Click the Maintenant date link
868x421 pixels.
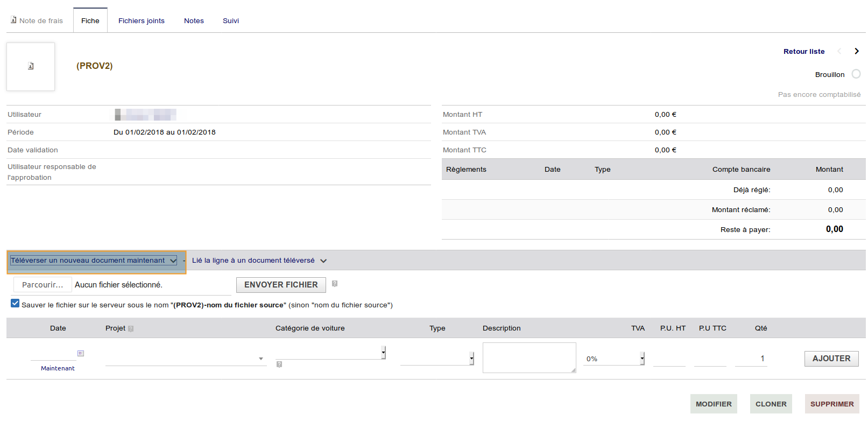tap(58, 368)
